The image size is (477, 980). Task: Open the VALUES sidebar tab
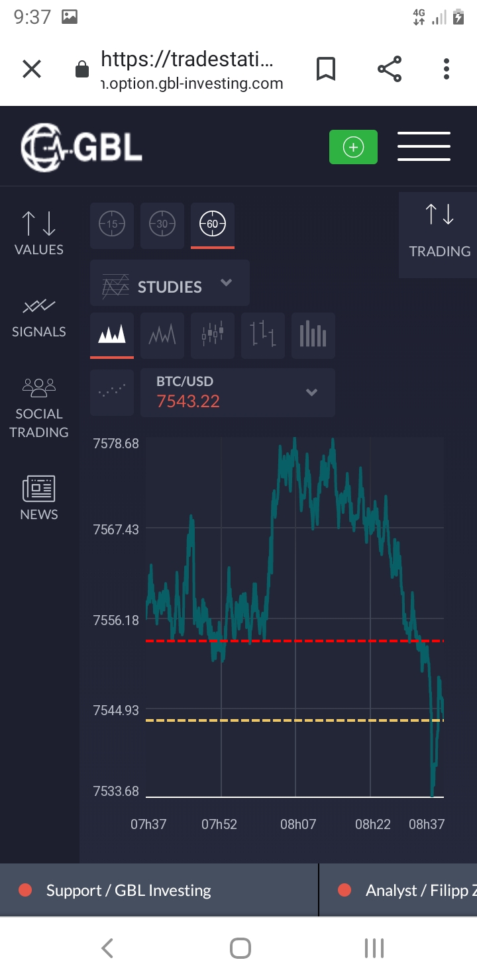[39, 234]
